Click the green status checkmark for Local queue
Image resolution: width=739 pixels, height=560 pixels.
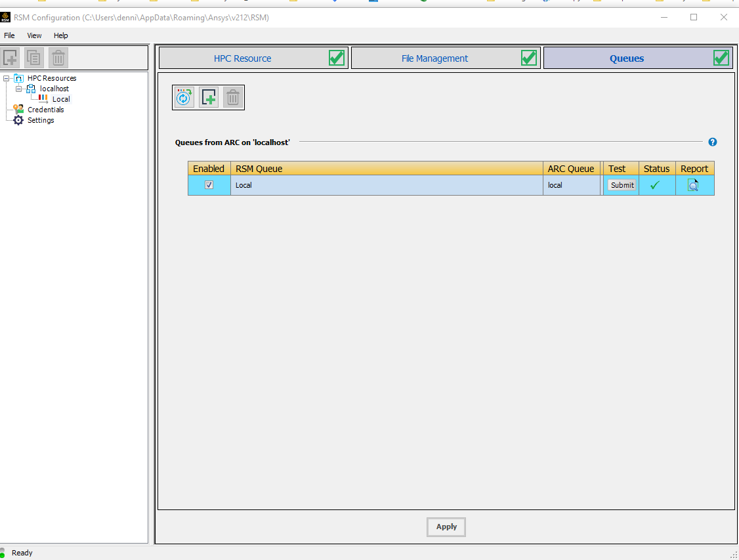[x=654, y=185]
